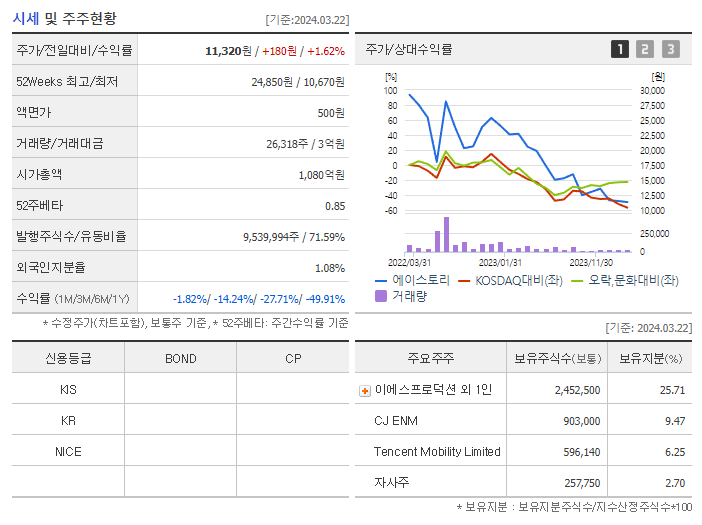Click the NICE credit rating row
This screenshot has height=525, width=702.
click(180, 451)
